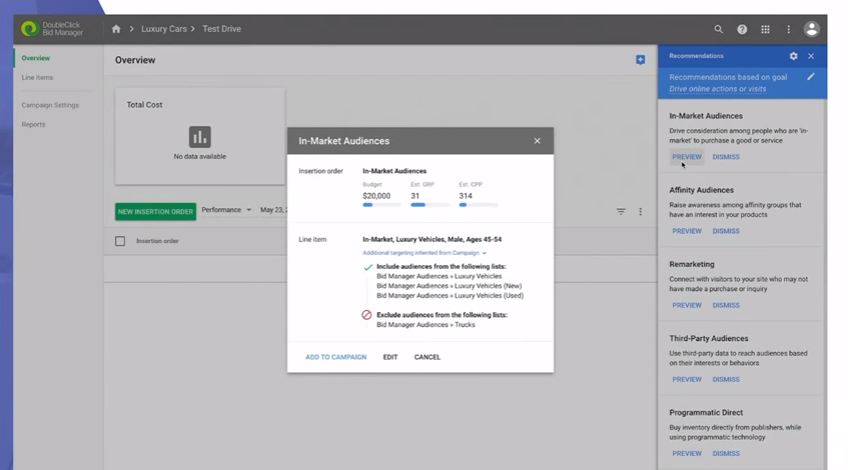Open Campaign Settings in the sidebar
Viewport: 848px width, 470px height.
50,105
